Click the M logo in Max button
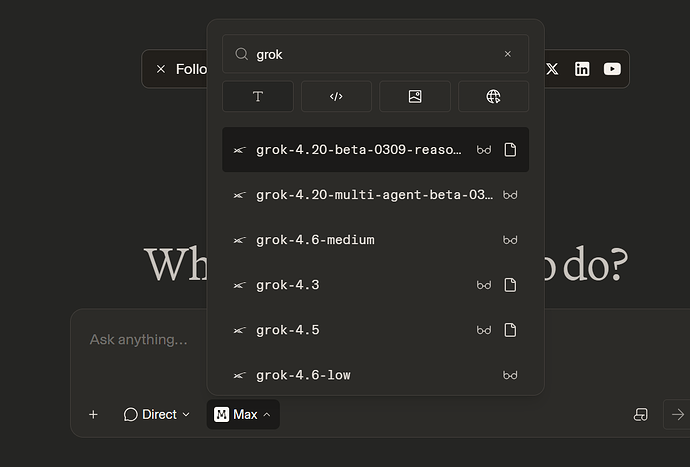This screenshot has width=690, height=467. pos(221,415)
